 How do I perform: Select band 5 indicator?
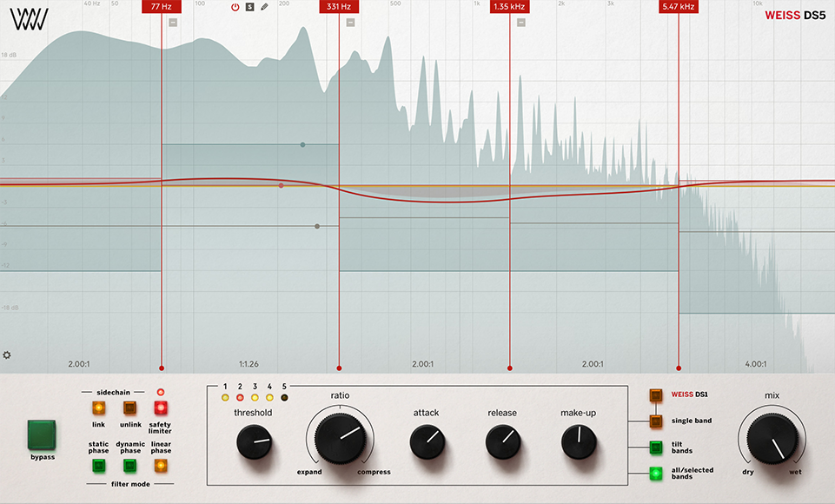click(284, 397)
